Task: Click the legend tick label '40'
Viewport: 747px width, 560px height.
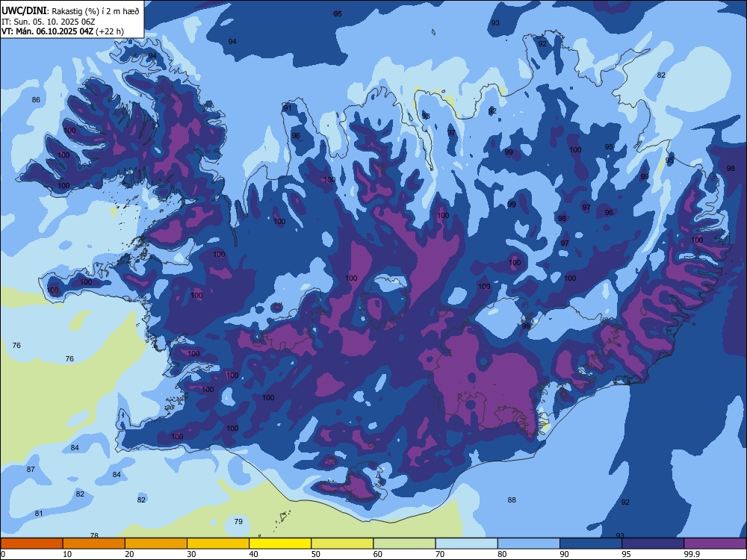Action: [x=253, y=554]
